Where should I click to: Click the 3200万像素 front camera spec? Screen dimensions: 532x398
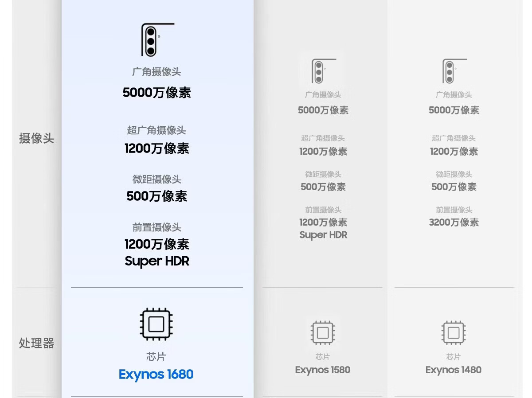454,222
